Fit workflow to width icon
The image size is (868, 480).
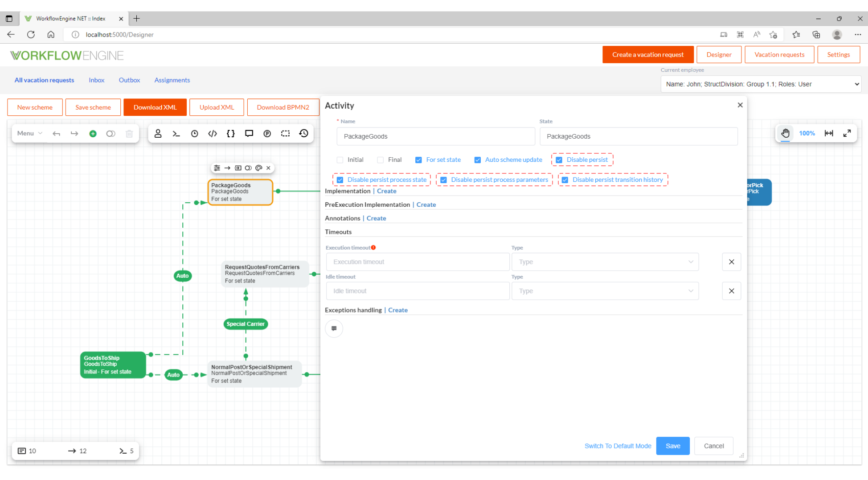point(829,133)
